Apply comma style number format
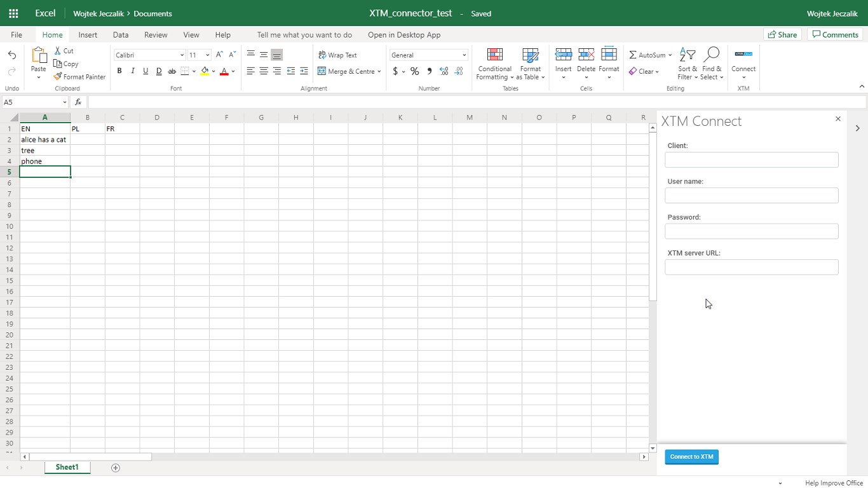 click(x=430, y=71)
